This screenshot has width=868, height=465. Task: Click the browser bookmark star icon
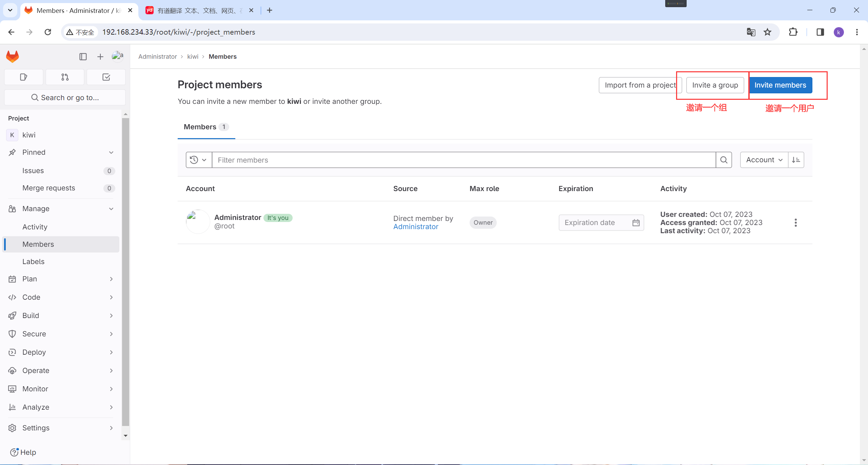click(x=767, y=32)
